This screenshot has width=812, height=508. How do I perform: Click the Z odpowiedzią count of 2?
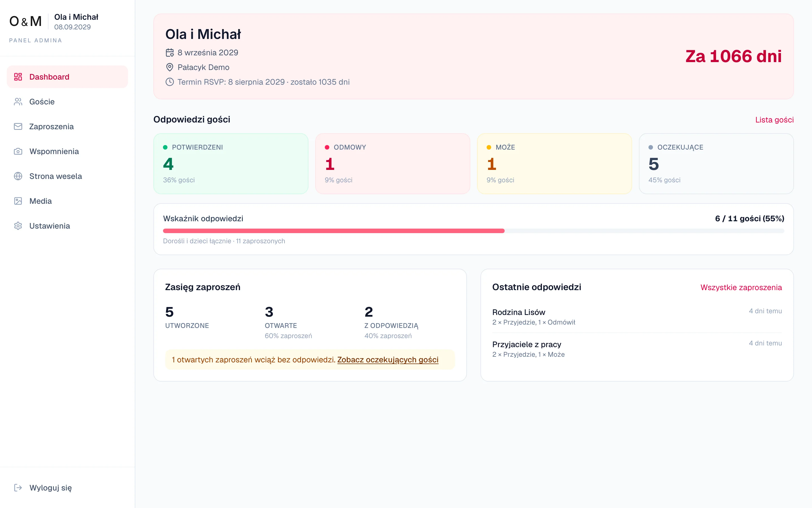coord(369,312)
